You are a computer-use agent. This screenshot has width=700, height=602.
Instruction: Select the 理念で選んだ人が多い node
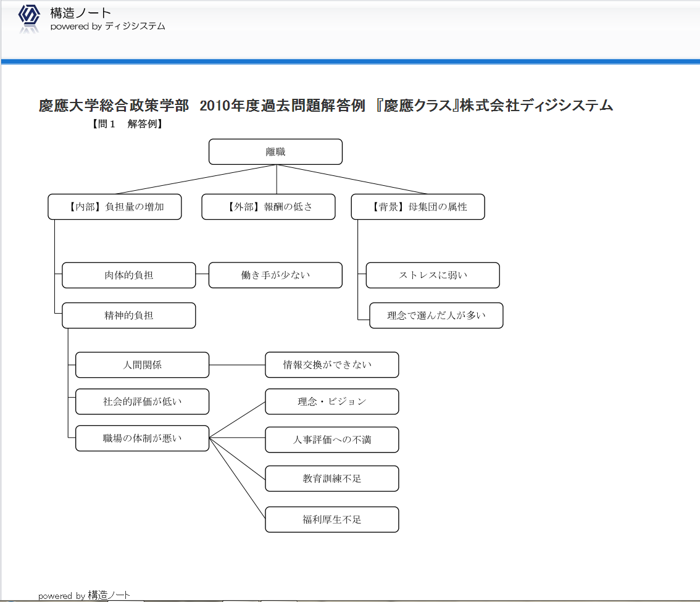tap(436, 316)
